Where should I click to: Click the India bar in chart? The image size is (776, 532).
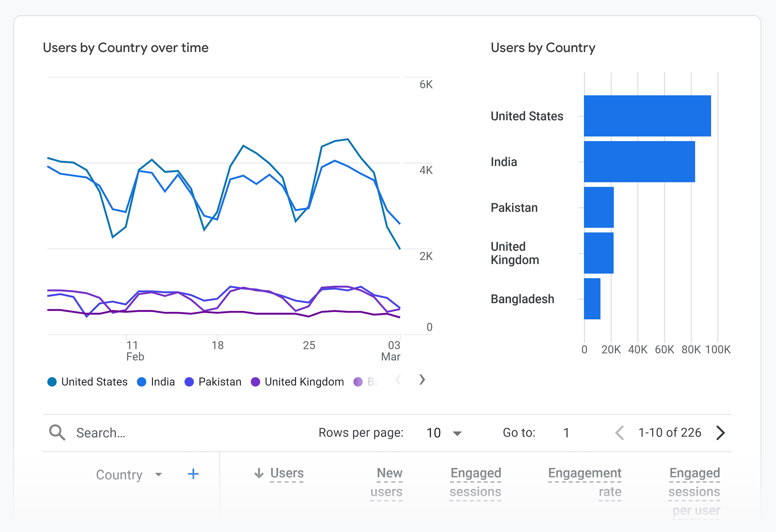pyautogui.click(x=639, y=162)
